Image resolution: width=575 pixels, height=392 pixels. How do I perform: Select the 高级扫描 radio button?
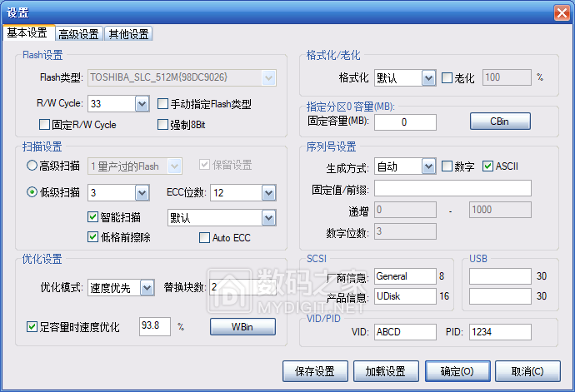point(32,166)
